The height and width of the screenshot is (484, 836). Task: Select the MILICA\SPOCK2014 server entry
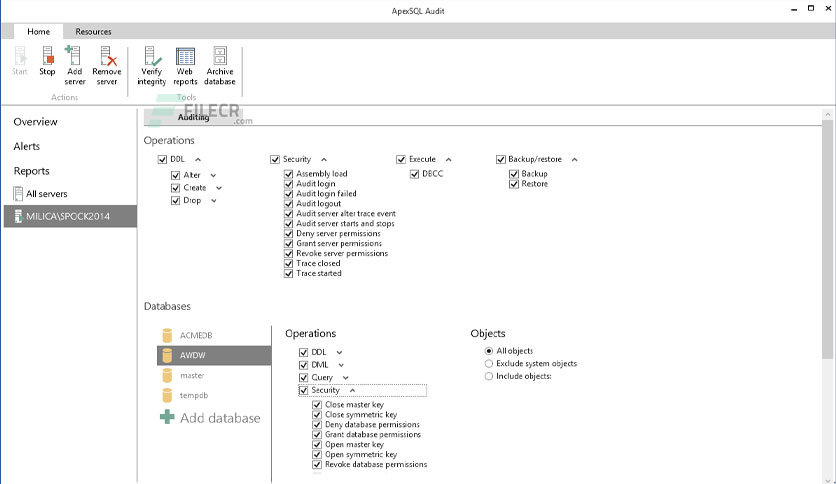pyautogui.click(x=70, y=216)
